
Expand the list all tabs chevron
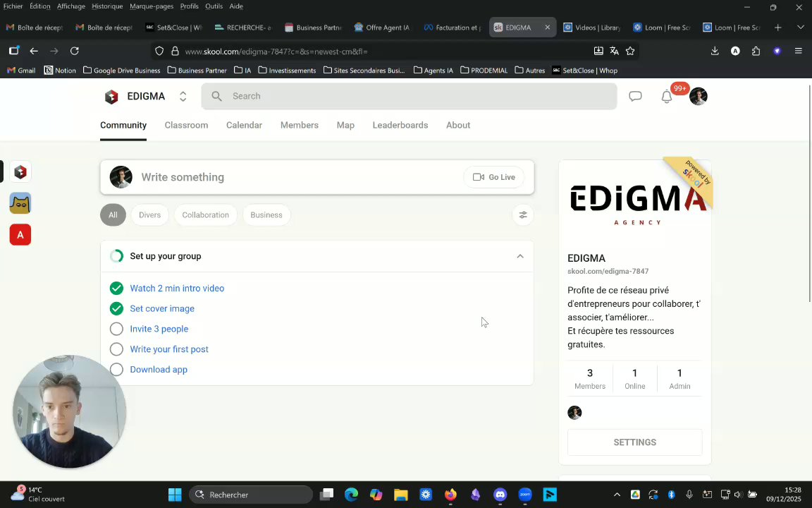tap(800, 28)
